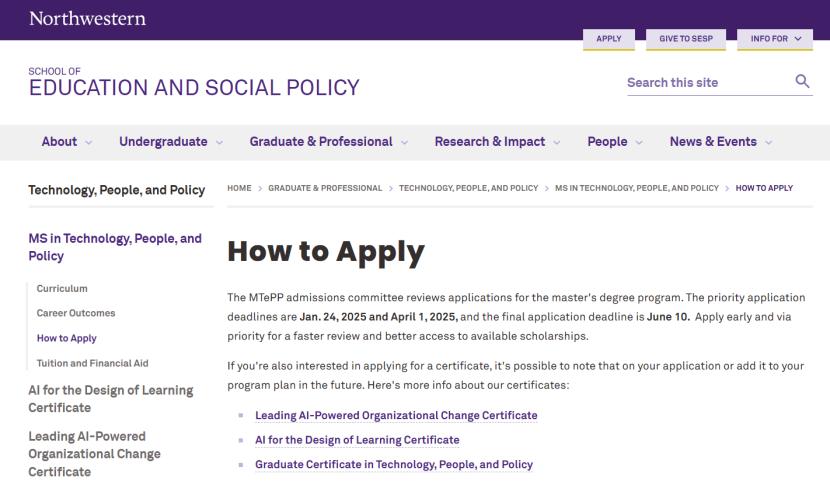Click the HOW TO APPLY breadcrumb
This screenshot has height=488, width=830.
764,188
